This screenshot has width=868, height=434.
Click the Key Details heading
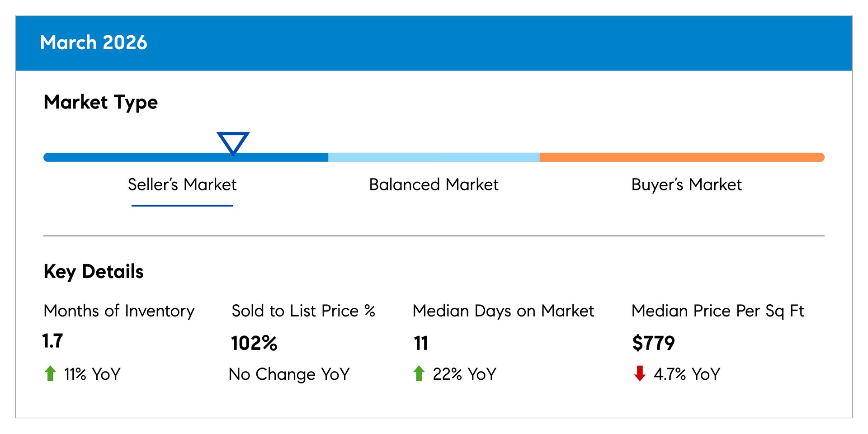(x=94, y=271)
